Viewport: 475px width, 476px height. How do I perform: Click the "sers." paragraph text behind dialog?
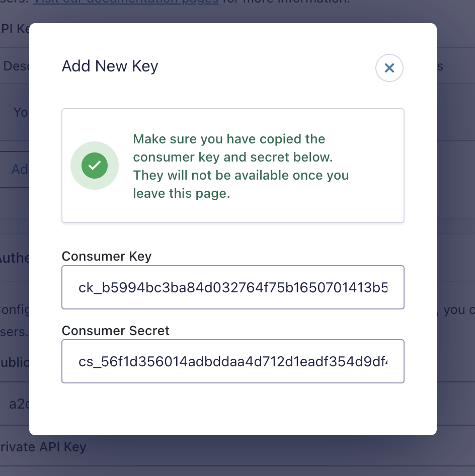14,332
